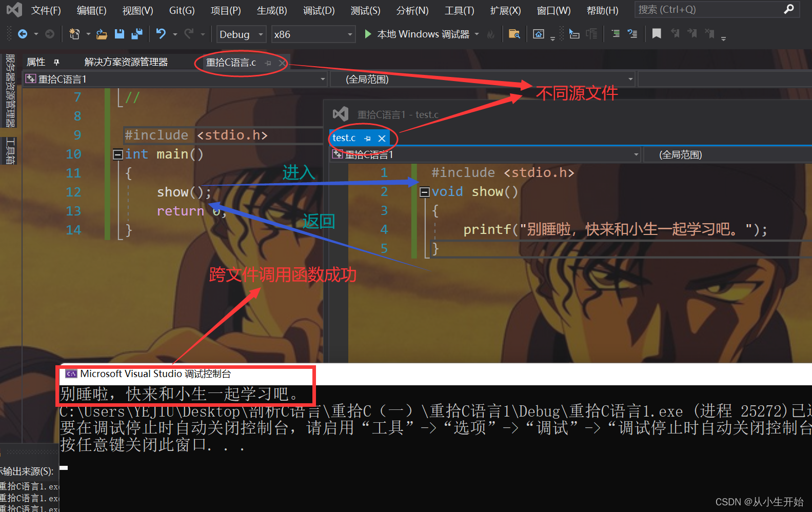
Task: Open the 本地 Windows 调试器 dropdown arrow
Action: pyautogui.click(x=477, y=34)
